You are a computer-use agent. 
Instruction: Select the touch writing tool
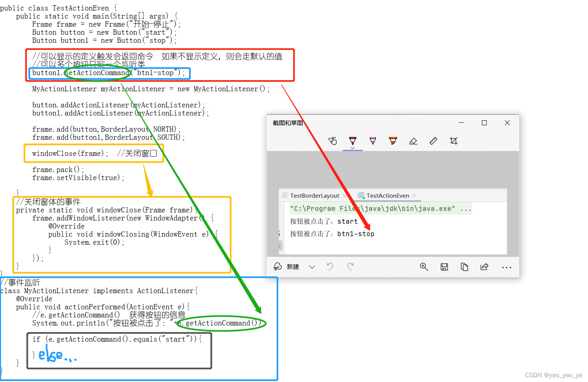(333, 141)
